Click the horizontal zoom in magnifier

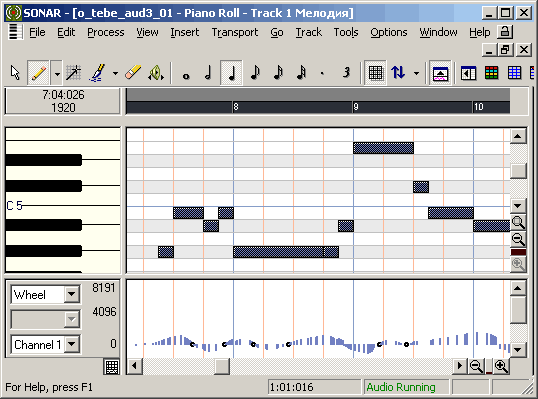501,366
